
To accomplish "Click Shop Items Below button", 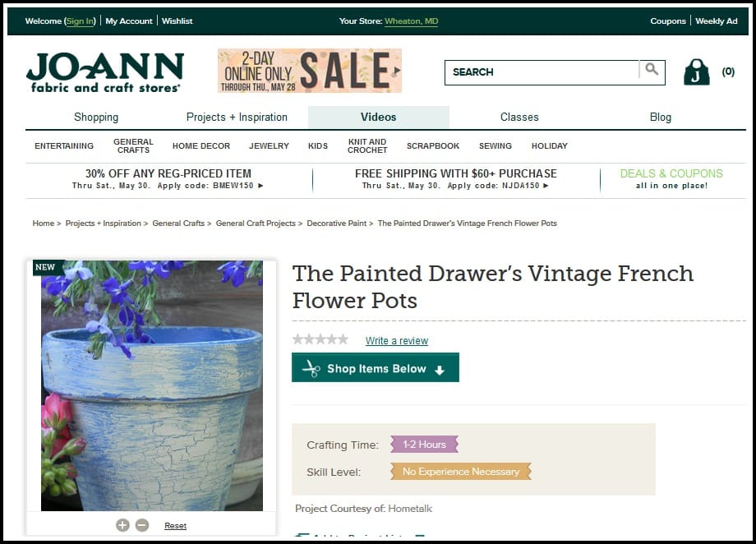I will [x=376, y=367].
